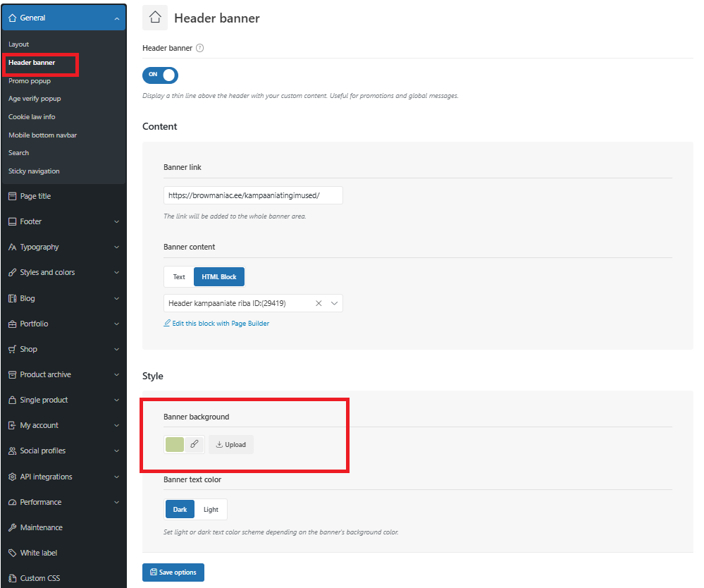Click the Header kampaaniate riba select field
The width and height of the screenshot is (704, 588).
pyautogui.click(x=253, y=303)
